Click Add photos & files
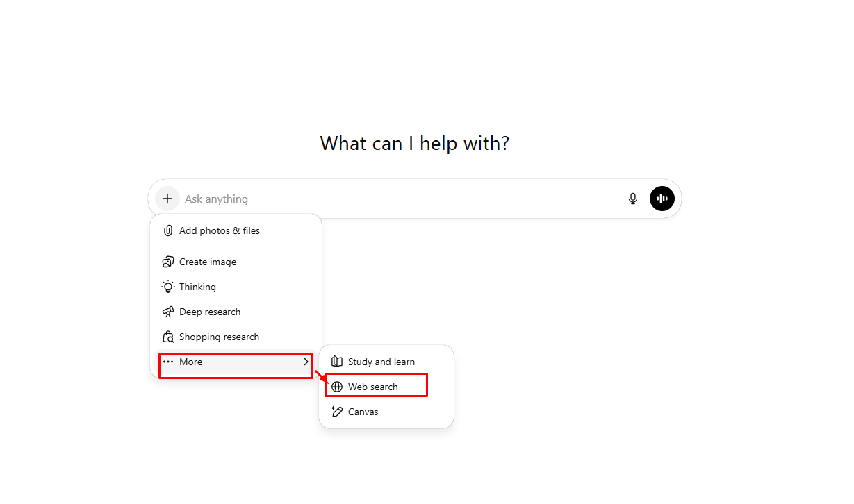Image resolution: width=854 pixels, height=504 pixels. pyautogui.click(x=219, y=230)
